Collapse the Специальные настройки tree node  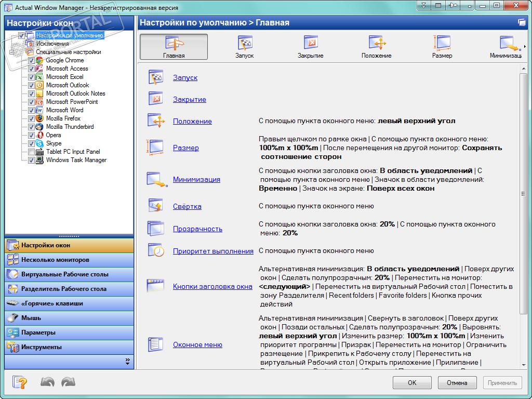coord(12,52)
